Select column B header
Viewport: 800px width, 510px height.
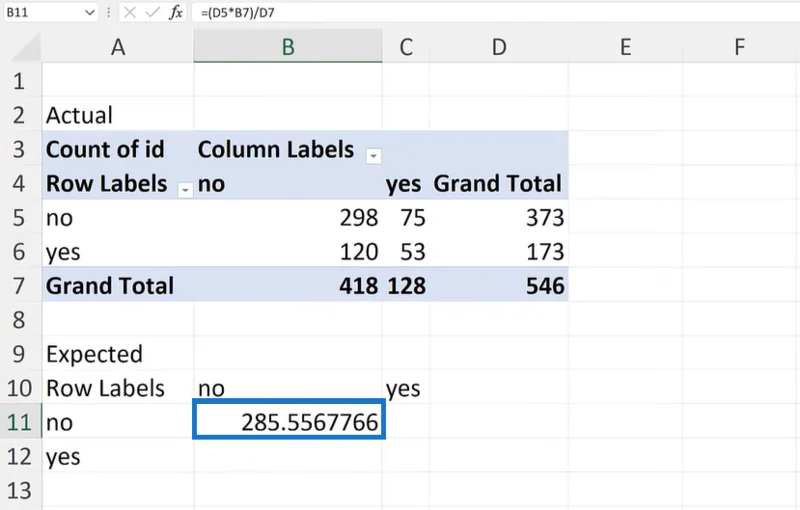(x=288, y=47)
